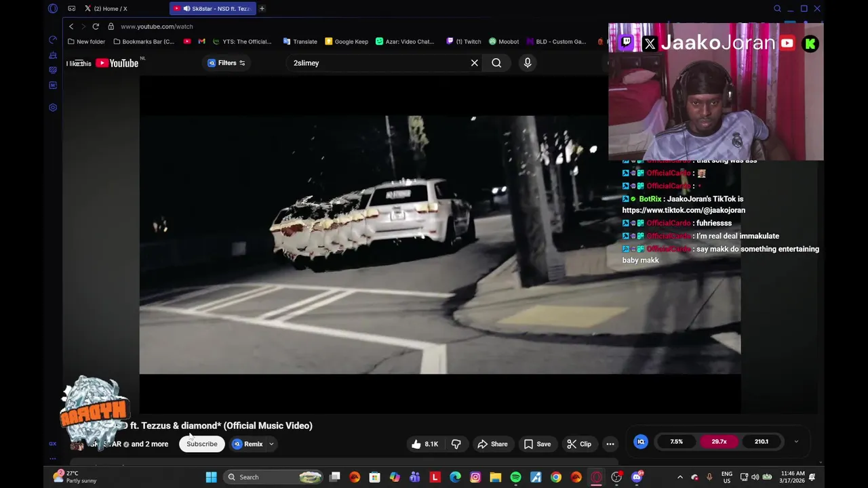
Task: Open the tiktok.com/@jaakojoran link in chat
Action: [684, 210]
